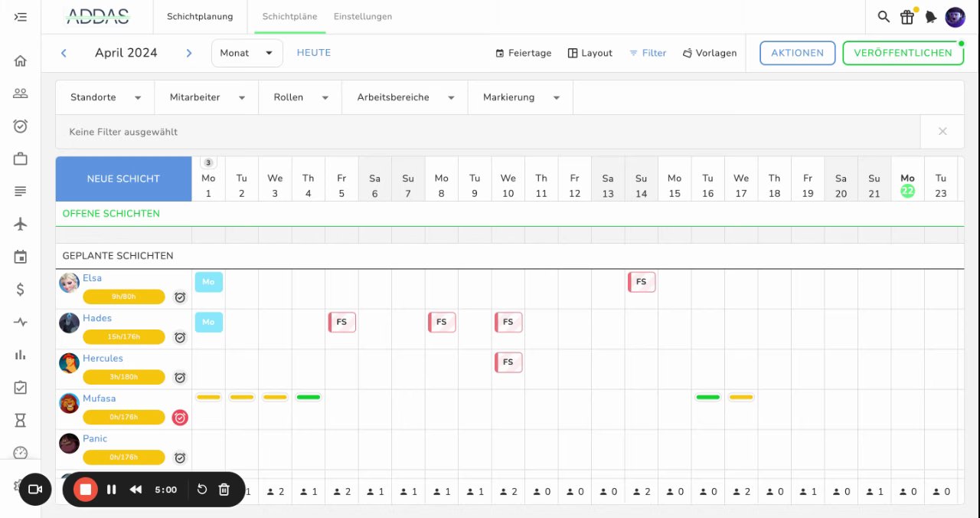Open the airplane vacation icon in sidebar
The width and height of the screenshot is (980, 518).
tap(21, 224)
